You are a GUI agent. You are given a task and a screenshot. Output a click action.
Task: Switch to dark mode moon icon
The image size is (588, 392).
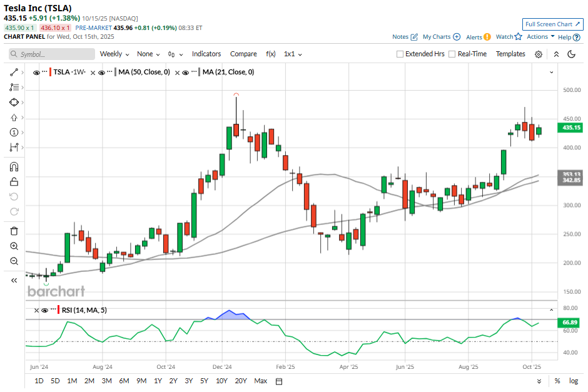tap(572, 54)
